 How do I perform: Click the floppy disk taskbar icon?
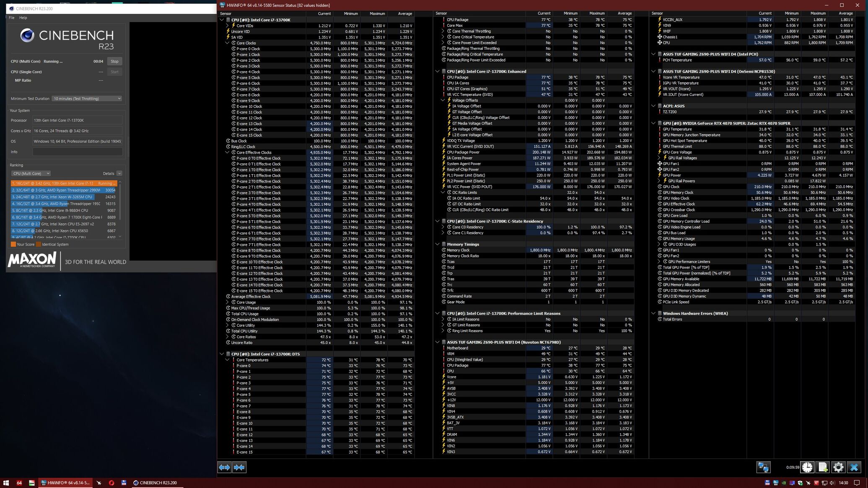pyautogui.click(x=124, y=483)
